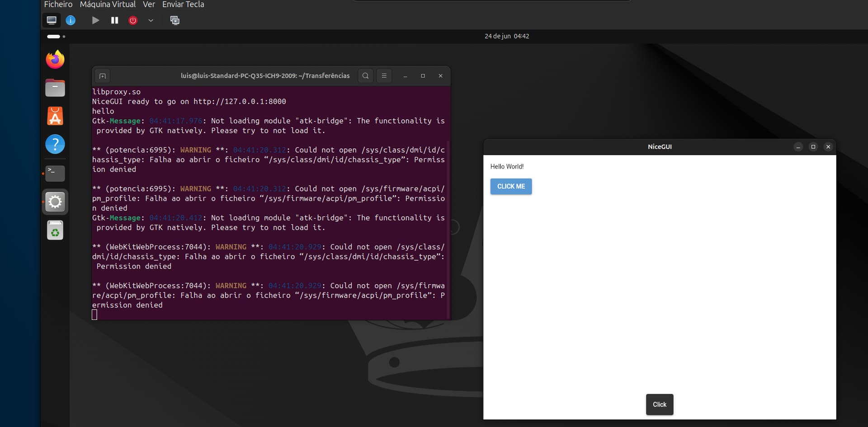Image resolution: width=868 pixels, height=427 pixels.
Task: Open the terminal hamburger menu
Action: click(384, 76)
